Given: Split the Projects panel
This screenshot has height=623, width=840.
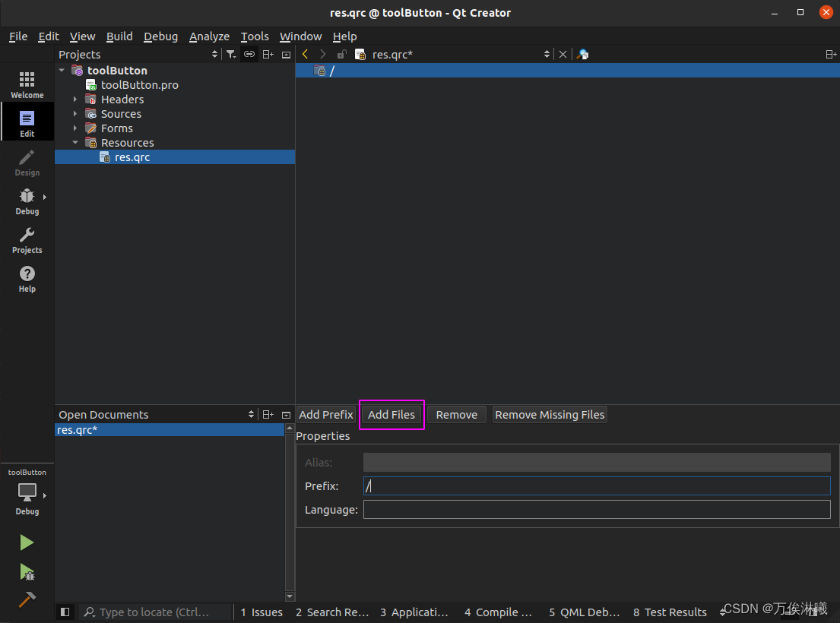Looking at the screenshot, I should click(268, 54).
